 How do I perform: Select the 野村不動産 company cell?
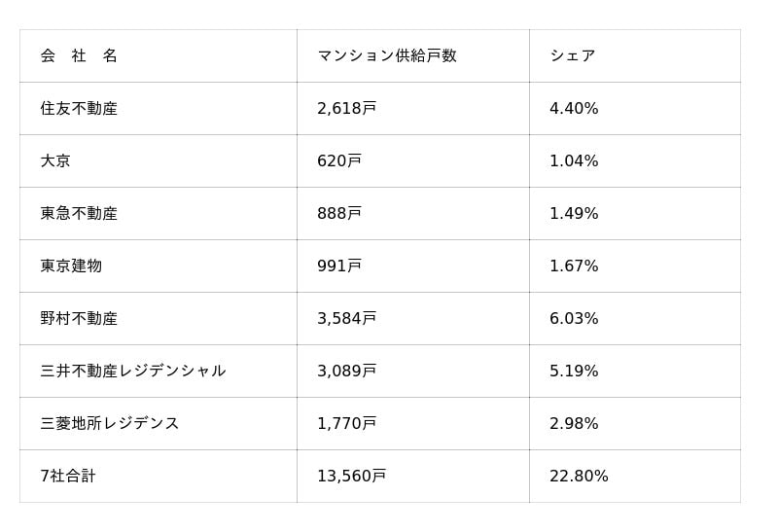tap(79, 319)
